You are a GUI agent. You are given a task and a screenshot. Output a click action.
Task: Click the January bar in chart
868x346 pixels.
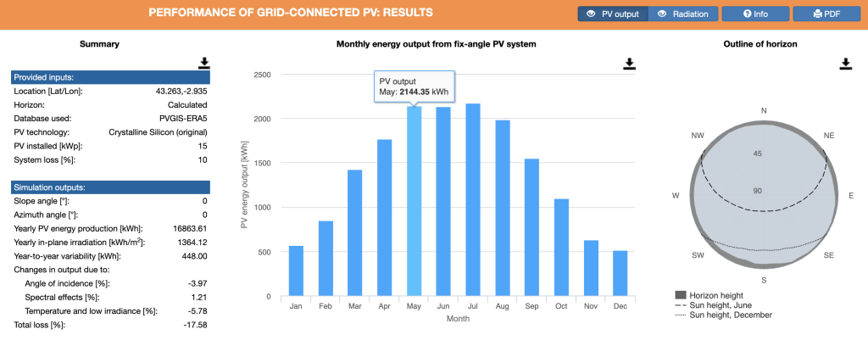[296, 271]
